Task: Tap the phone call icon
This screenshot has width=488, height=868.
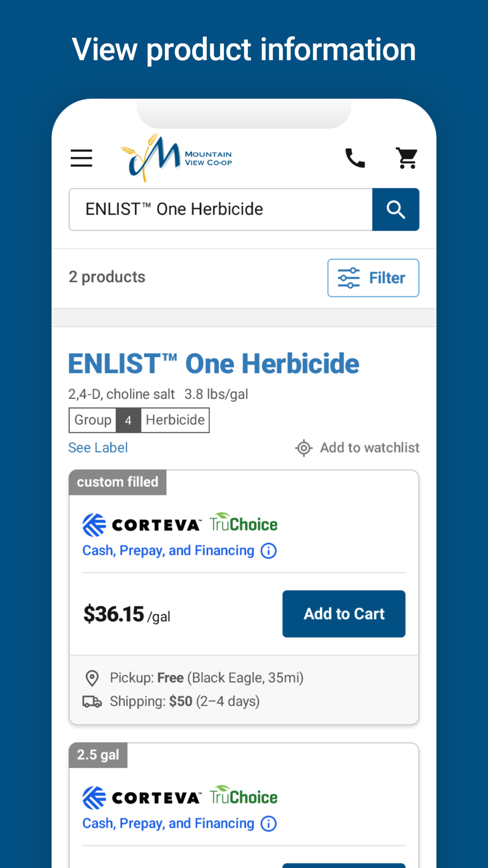Action: click(x=355, y=158)
